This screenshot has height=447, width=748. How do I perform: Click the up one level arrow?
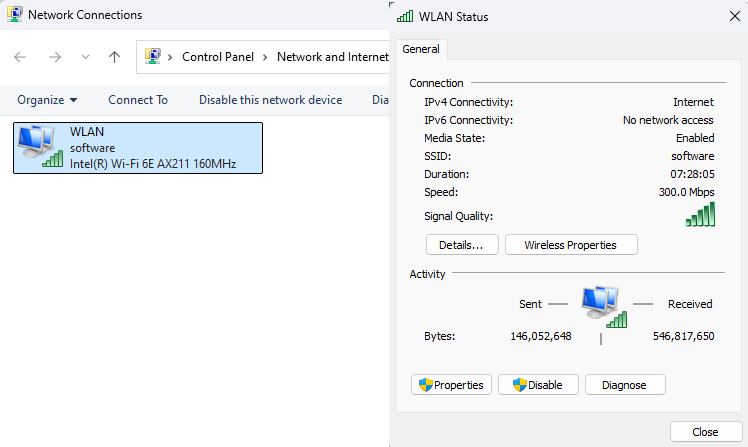[114, 57]
